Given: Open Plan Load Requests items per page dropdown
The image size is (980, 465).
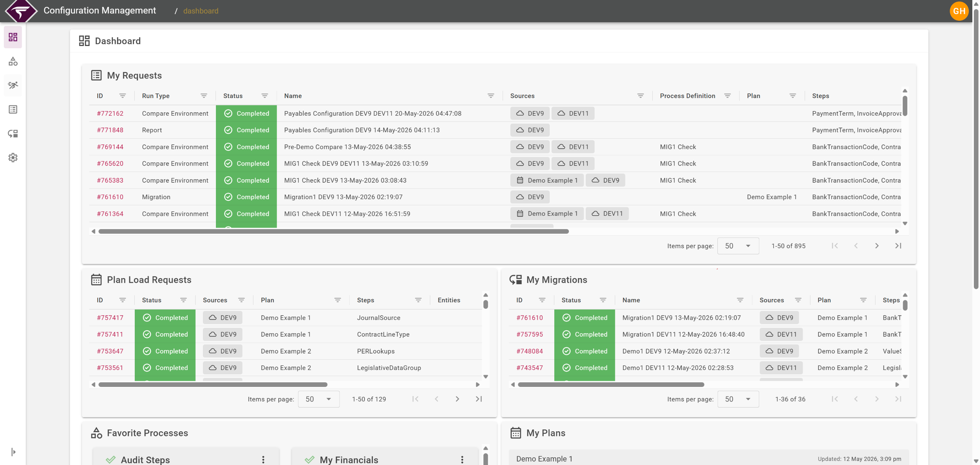Looking at the screenshot, I should (x=318, y=399).
